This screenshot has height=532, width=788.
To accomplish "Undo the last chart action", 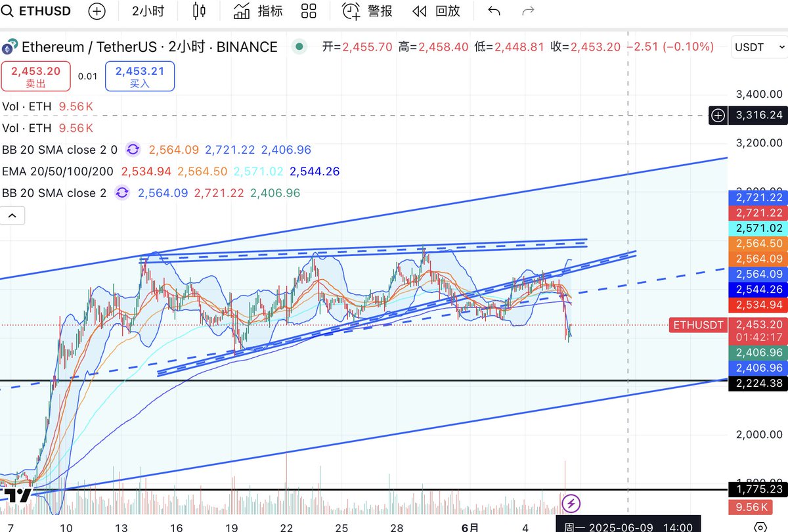I will 494,11.
